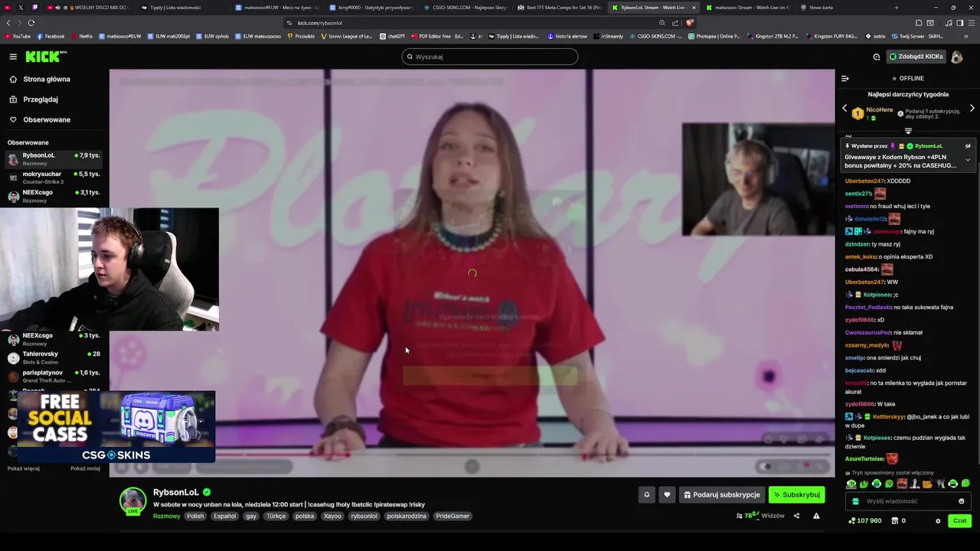Open the RybsonLoL streamer avatar
This screenshot has height=551, width=980.
coord(132,500)
